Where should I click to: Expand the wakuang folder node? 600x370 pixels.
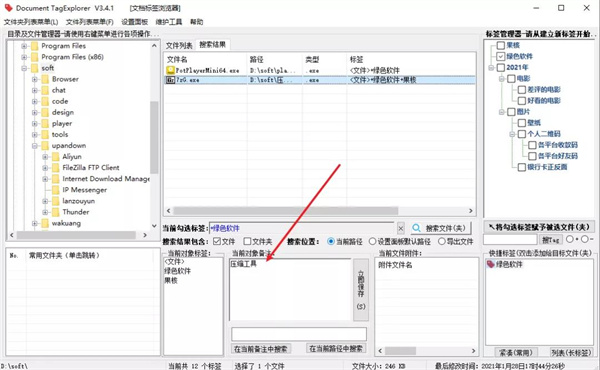35,223
